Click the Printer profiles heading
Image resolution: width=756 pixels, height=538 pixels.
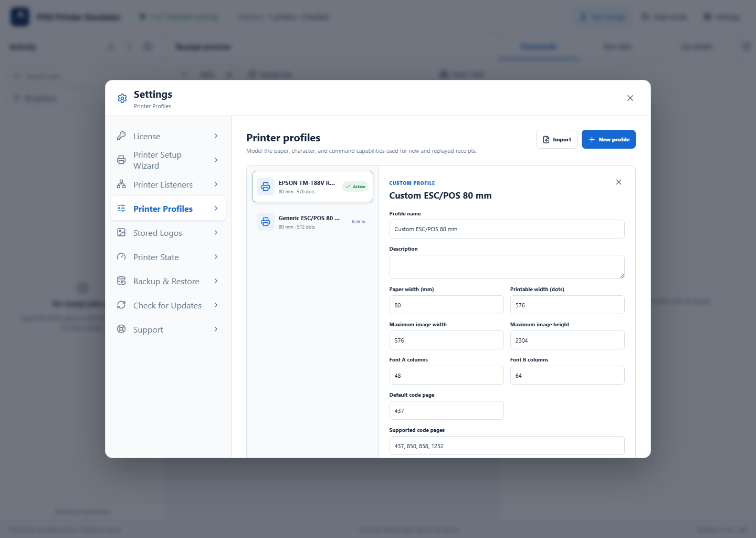coord(283,138)
